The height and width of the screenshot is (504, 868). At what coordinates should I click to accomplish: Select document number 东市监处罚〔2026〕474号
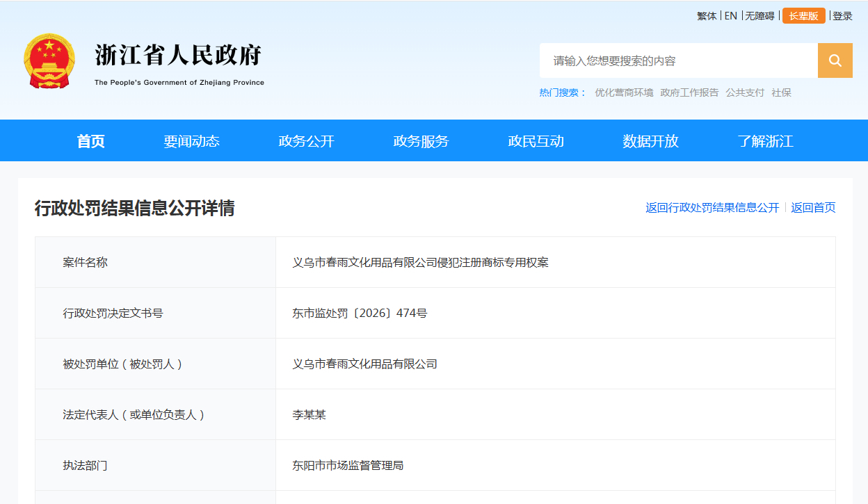(x=360, y=313)
